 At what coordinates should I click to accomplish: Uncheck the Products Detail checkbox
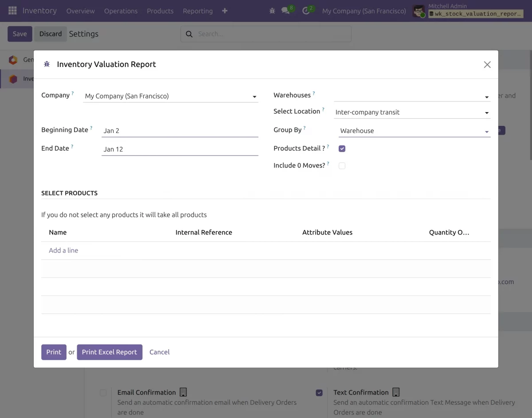pyautogui.click(x=342, y=148)
